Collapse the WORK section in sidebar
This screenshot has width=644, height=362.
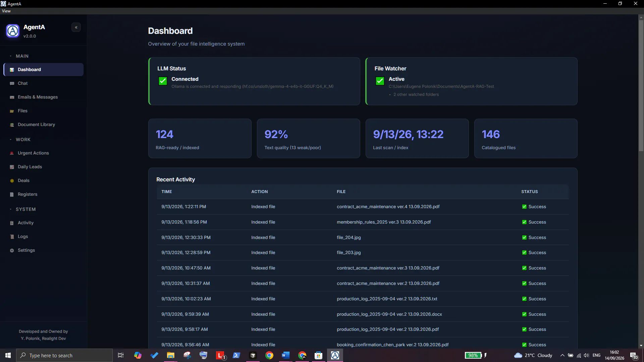pyautogui.click(x=20, y=139)
